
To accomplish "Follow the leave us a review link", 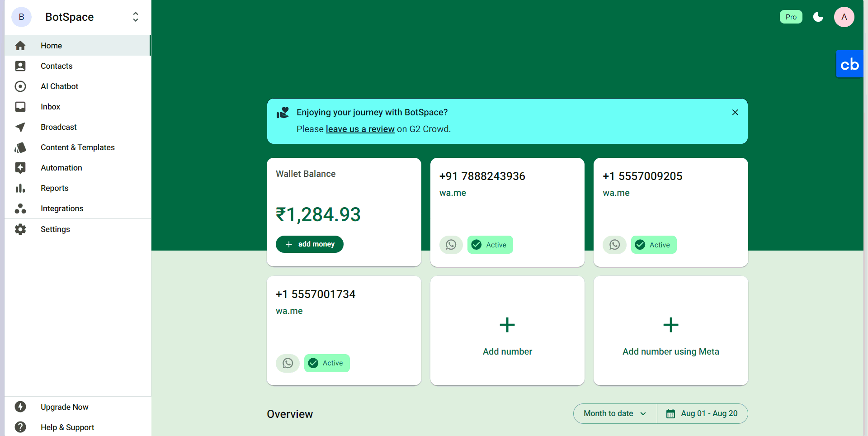I will (360, 129).
